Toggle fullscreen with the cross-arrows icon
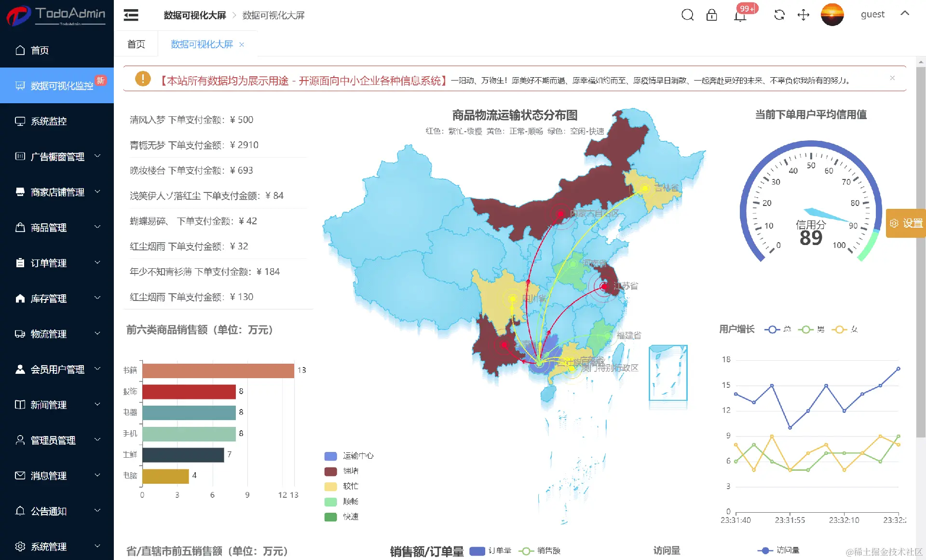The width and height of the screenshot is (926, 560). tap(803, 15)
